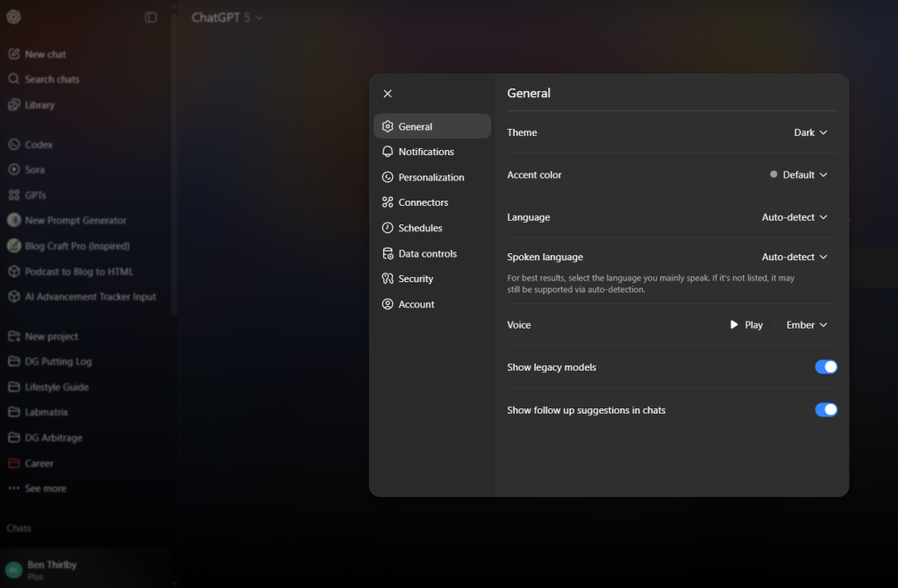Play the voice sample preview

coord(746,325)
